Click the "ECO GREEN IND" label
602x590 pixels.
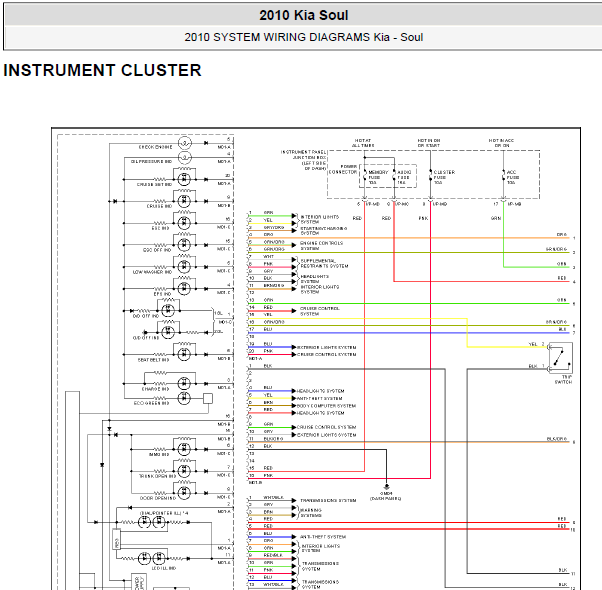point(151,403)
